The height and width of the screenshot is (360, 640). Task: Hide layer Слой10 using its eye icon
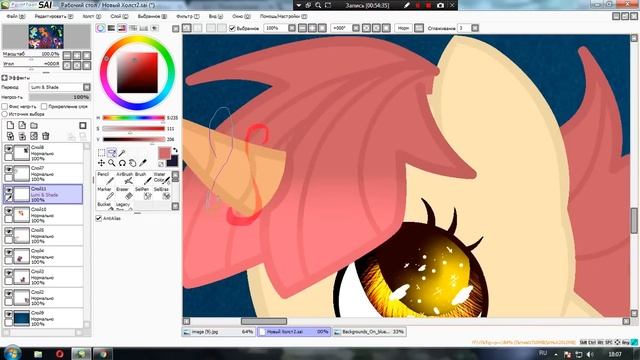pyautogui.click(x=8, y=211)
